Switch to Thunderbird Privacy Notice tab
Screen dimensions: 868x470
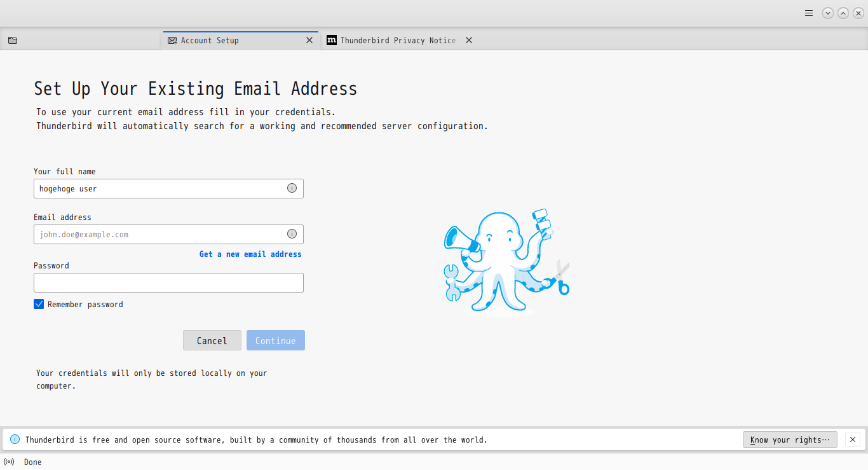pos(398,40)
